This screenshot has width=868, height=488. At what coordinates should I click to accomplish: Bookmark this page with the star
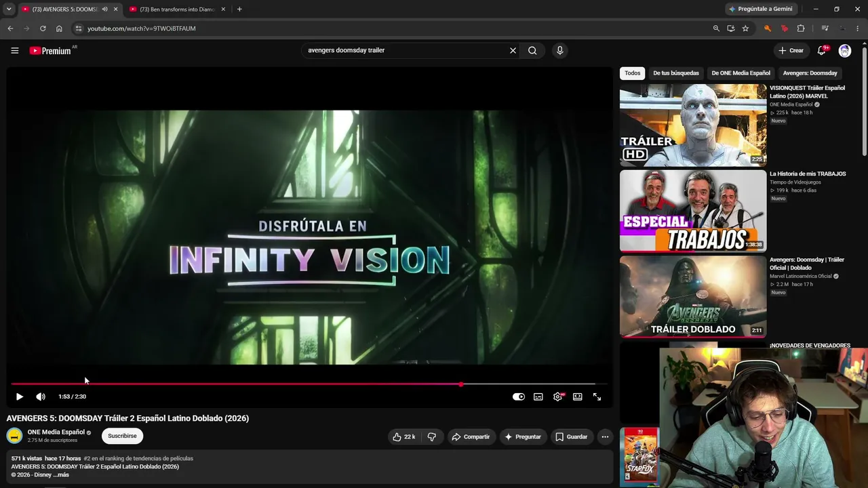pos(745,28)
